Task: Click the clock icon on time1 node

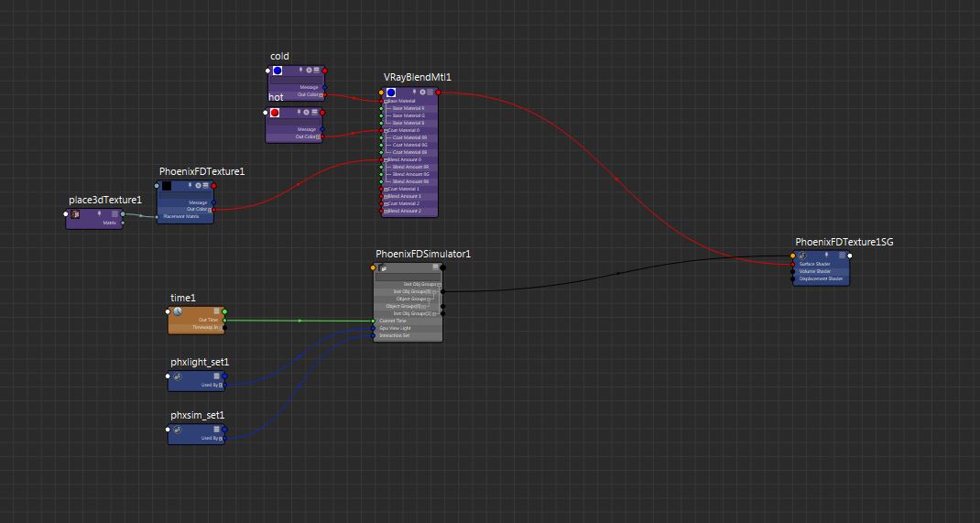Action: [178, 311]
